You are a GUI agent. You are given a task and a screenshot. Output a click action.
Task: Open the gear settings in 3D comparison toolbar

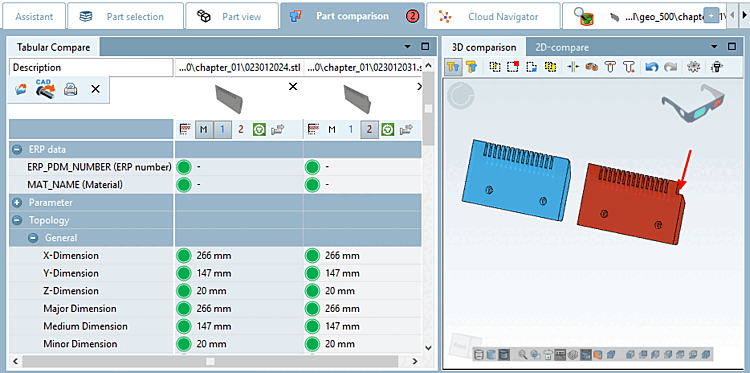click(x=693, y=67)
